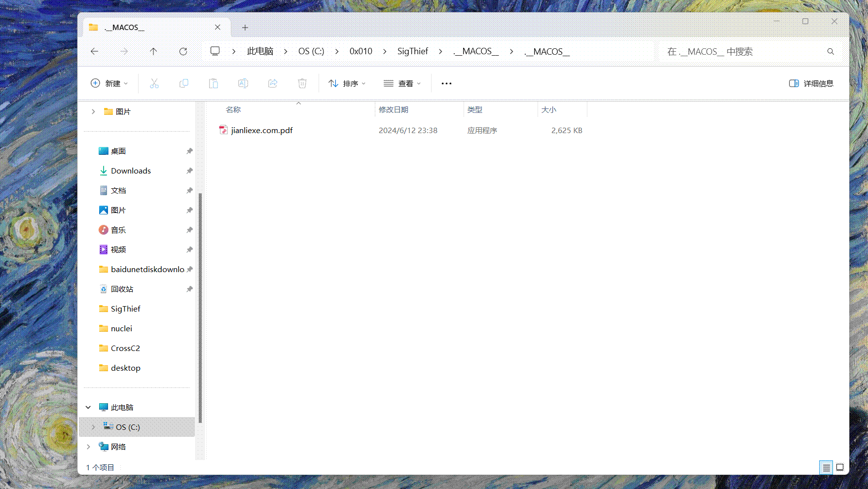Click 此电脑 in the address bar

(x=260, y=51)
